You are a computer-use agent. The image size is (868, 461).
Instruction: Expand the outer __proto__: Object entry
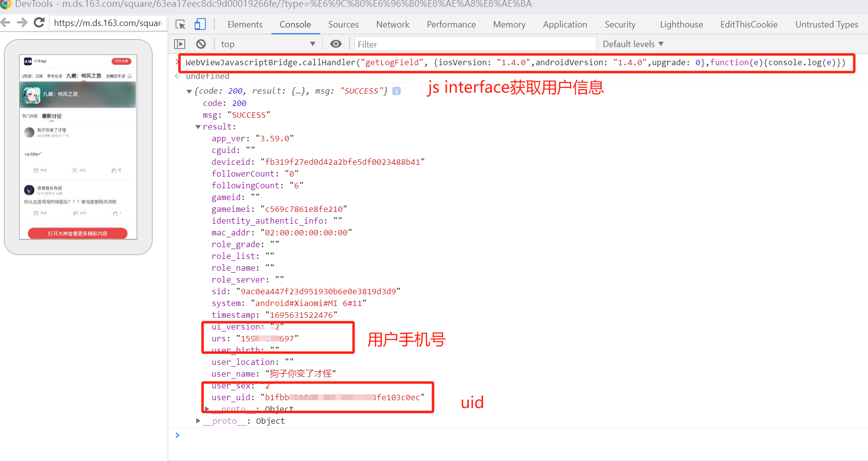[198, 421]
